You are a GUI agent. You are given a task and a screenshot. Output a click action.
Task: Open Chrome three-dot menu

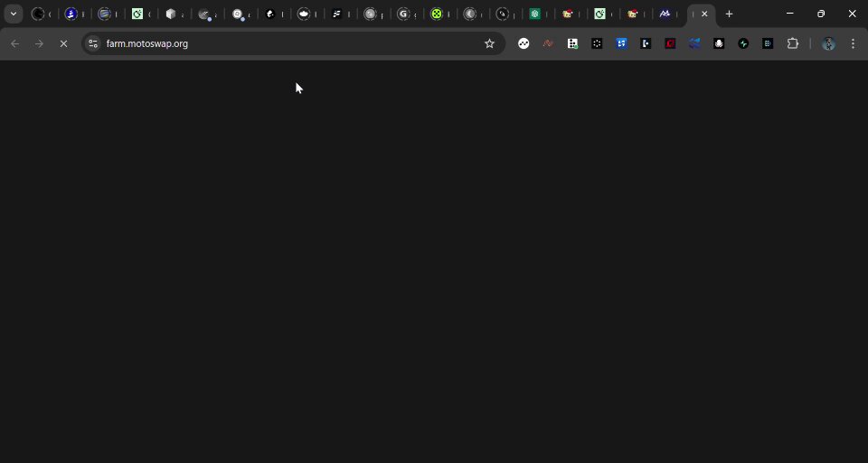point(853,43)
